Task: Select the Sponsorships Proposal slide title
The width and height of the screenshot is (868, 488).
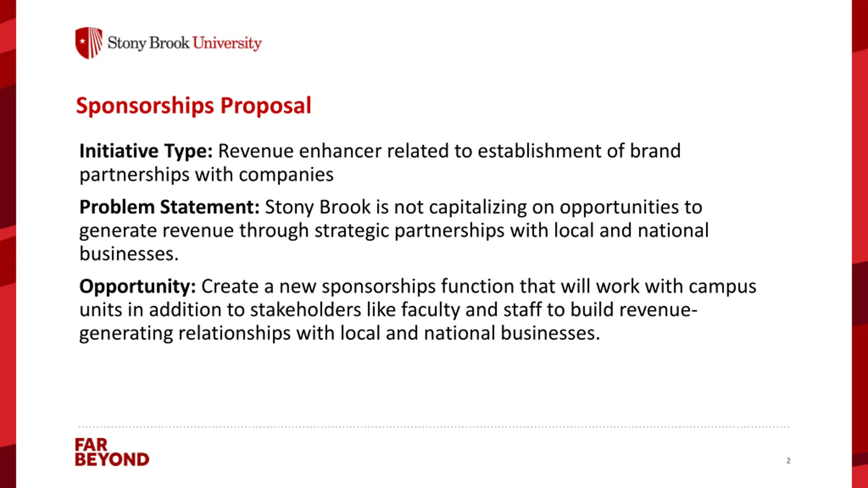Action: click(194, 106)
